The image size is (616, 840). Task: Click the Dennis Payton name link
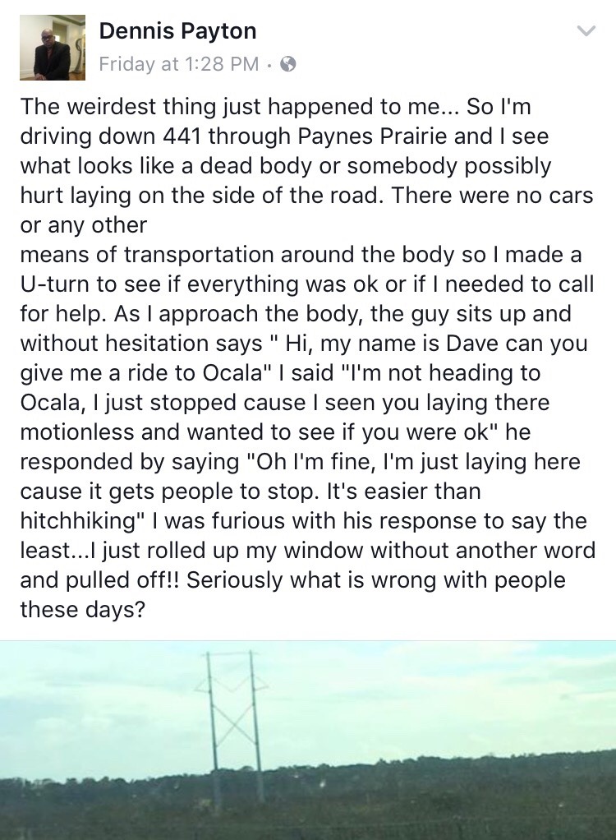(177, 31)
